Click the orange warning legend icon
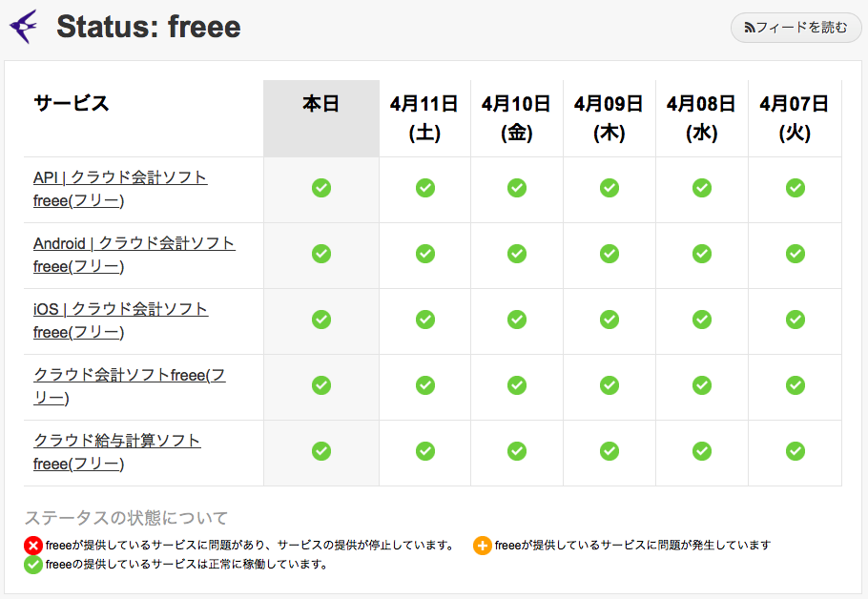 pyautogui.click(x=483, y=546)
